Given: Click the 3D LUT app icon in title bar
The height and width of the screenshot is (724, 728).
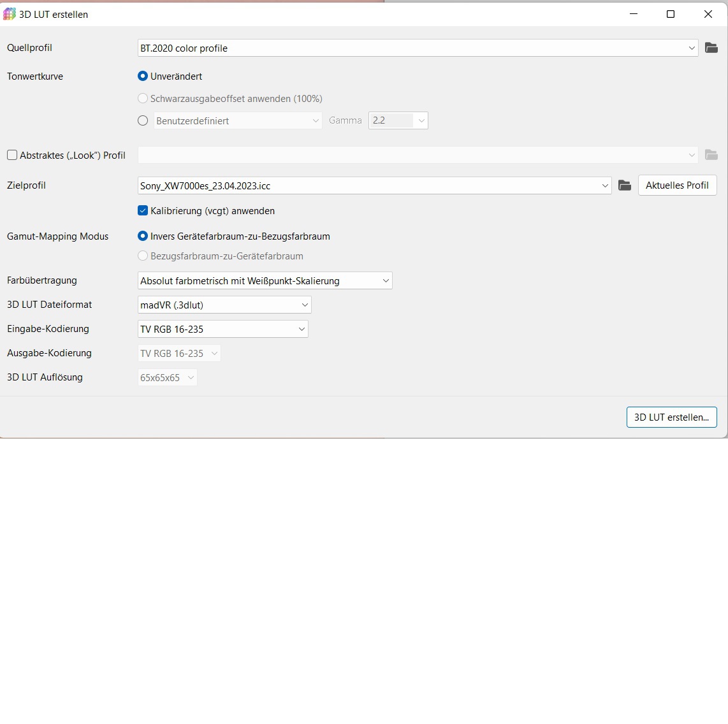Looking at the screenshot, I should point(10,14).
